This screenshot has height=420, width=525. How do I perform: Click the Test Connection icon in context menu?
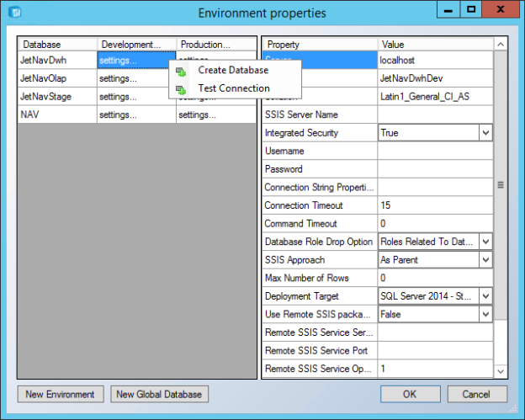point(181,89)
